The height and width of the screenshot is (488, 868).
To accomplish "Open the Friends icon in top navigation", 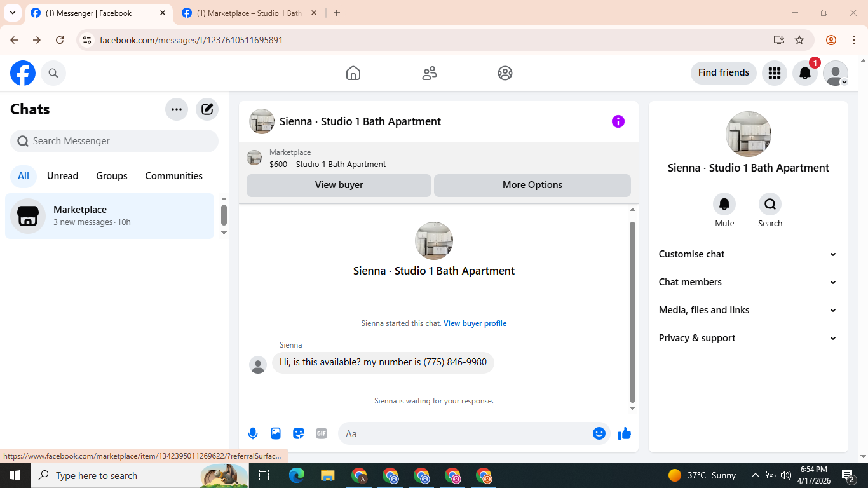I will (430, 73).
